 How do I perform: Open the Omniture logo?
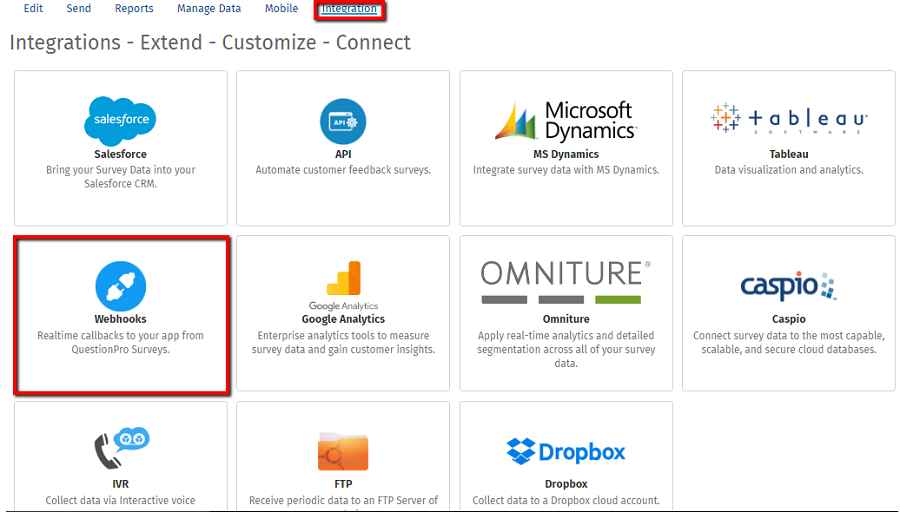point(566,282)
